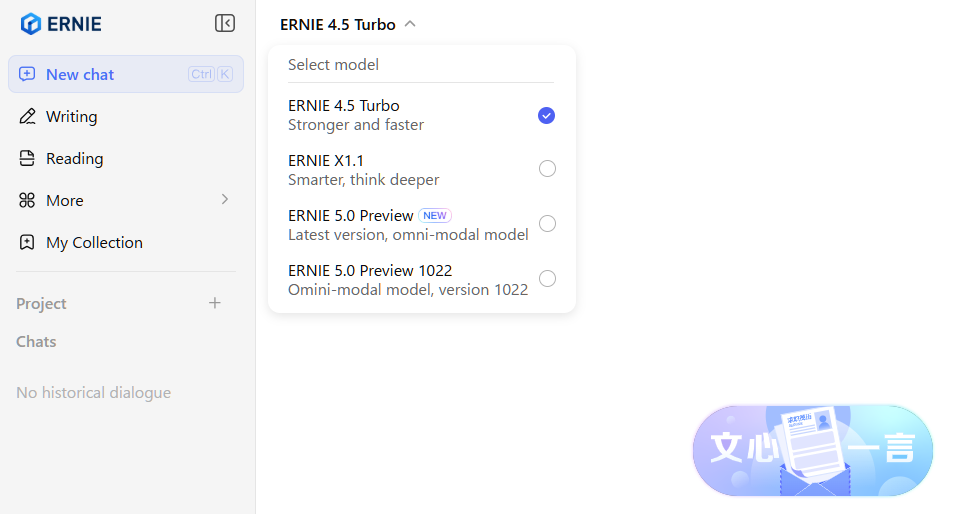Click the More grid icon
Screen dimensions: 961x514
point(27,200)
